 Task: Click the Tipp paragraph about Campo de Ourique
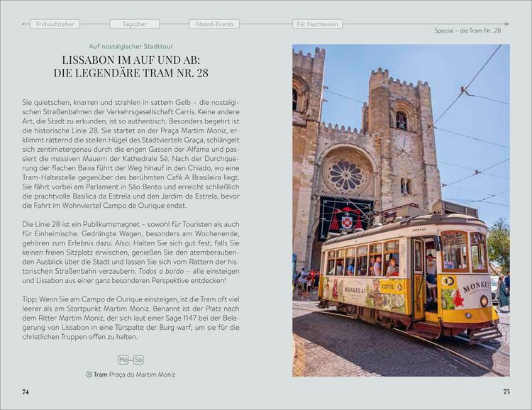point(131,318)
